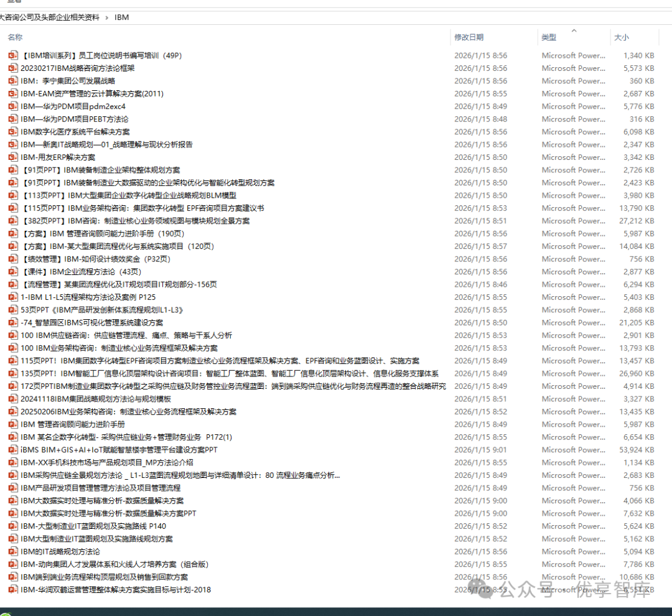Select file starting with 135页PPT！IBM智能工厂
The height and width of the screenshot is (616, 672).
click(229, 373)
